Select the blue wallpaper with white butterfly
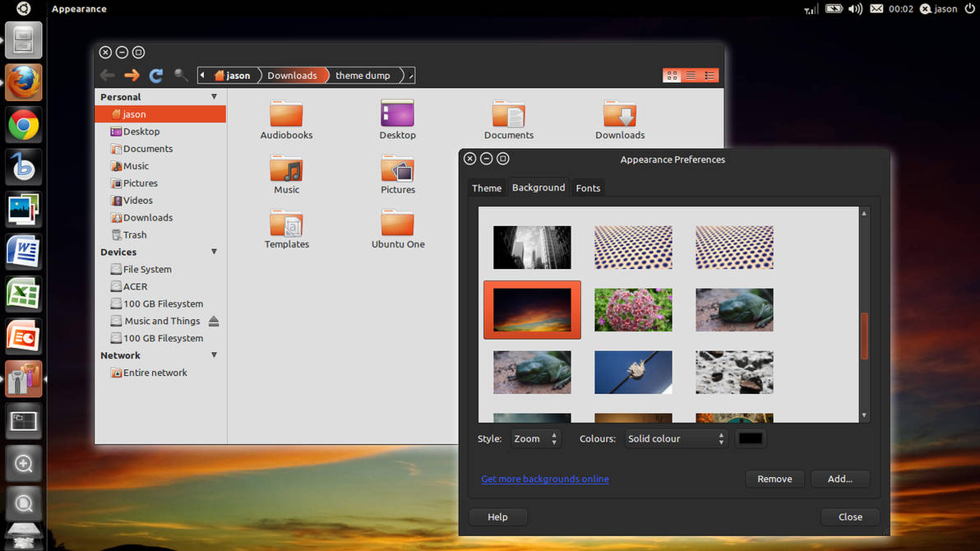The height and width of the screenshot is (551, 980). [633, 372]
